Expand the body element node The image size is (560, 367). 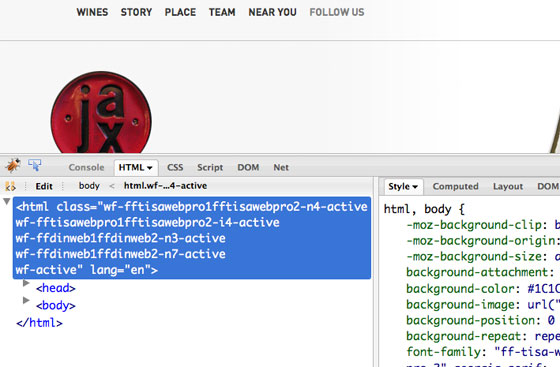(x=26, y=300)
